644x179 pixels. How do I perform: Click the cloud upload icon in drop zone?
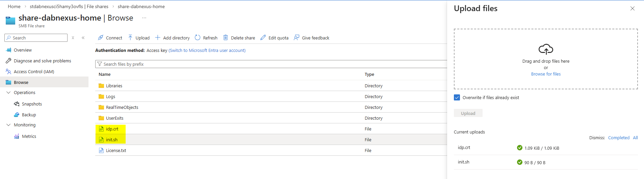(546, 50)
